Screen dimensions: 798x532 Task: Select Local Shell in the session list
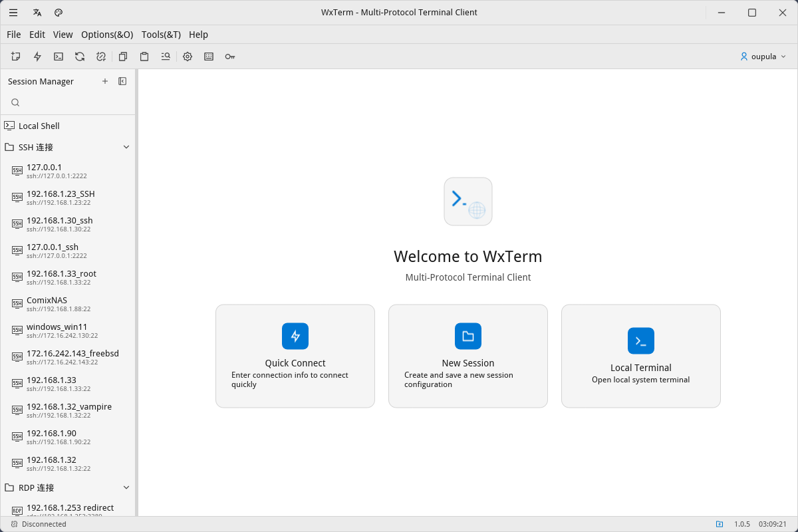point(68,126)
